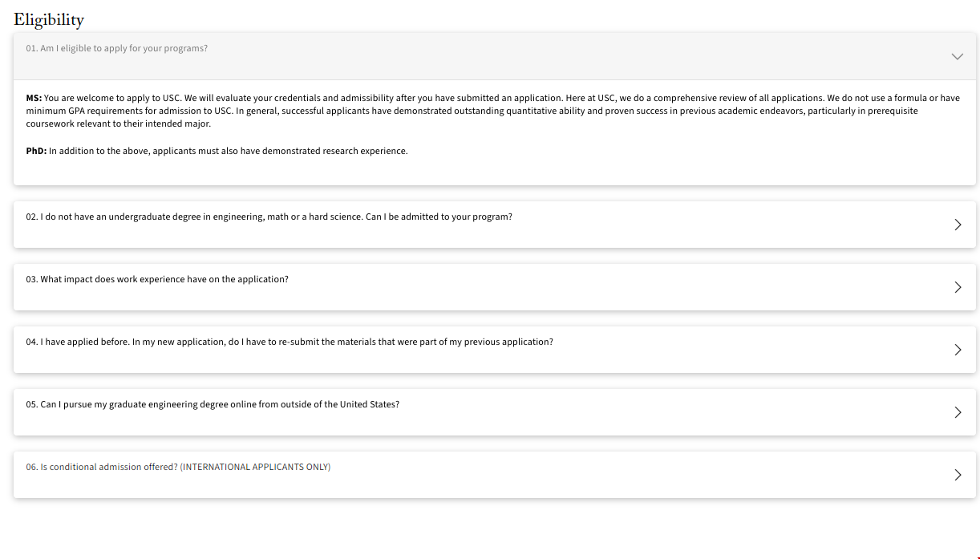Click the chevron beside the conditional admission question
Viewport: 980px width, 559px height.
point(958,475)
